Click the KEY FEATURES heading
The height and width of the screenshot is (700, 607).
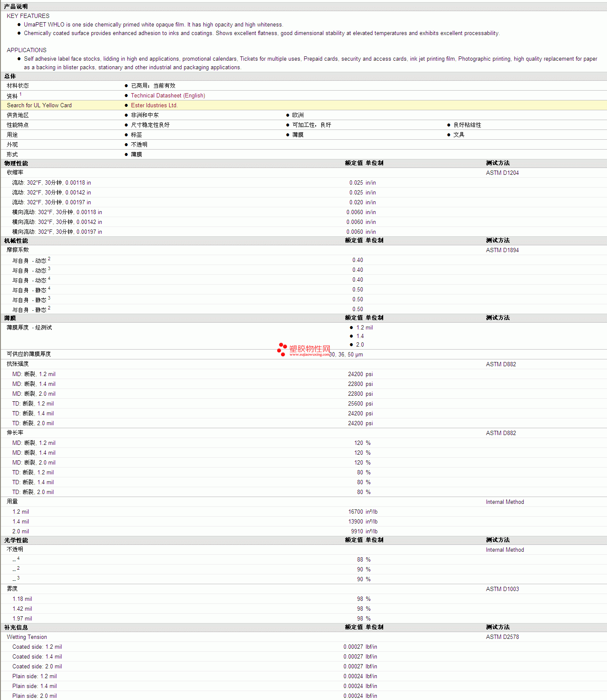click(x=28, y=16)
